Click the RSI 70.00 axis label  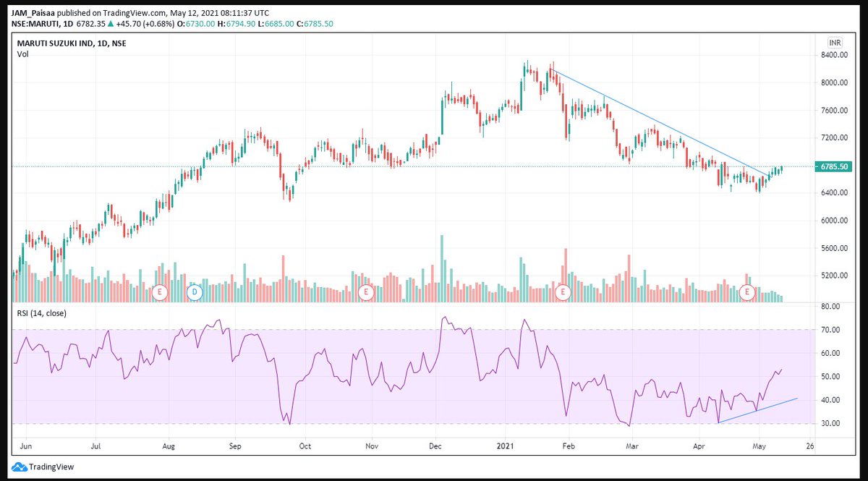click(x=831, y=330)
